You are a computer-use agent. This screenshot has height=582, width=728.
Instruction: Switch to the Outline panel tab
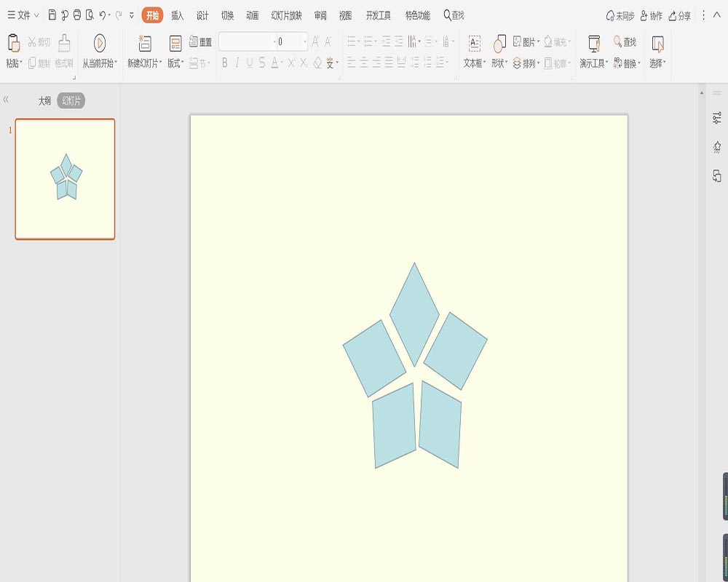click(x=44, y=100)
